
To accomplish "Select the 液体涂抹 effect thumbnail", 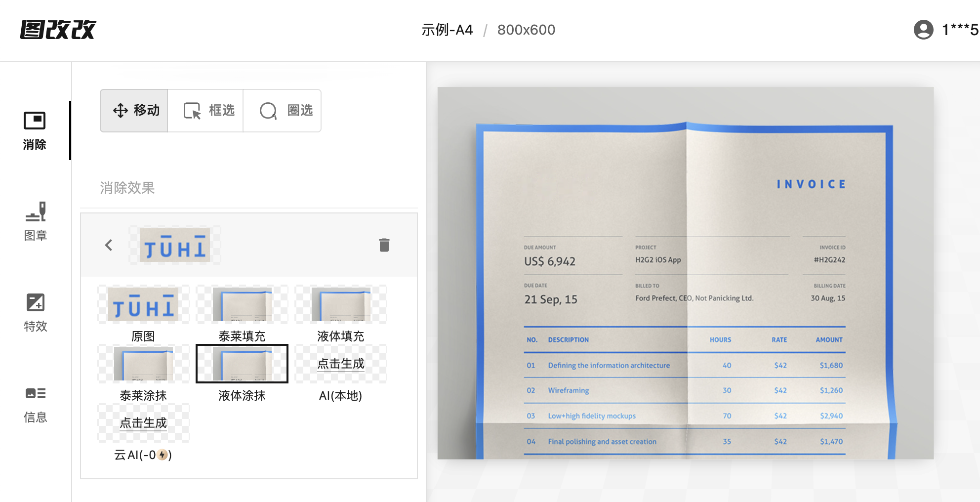I will [242, 364].
